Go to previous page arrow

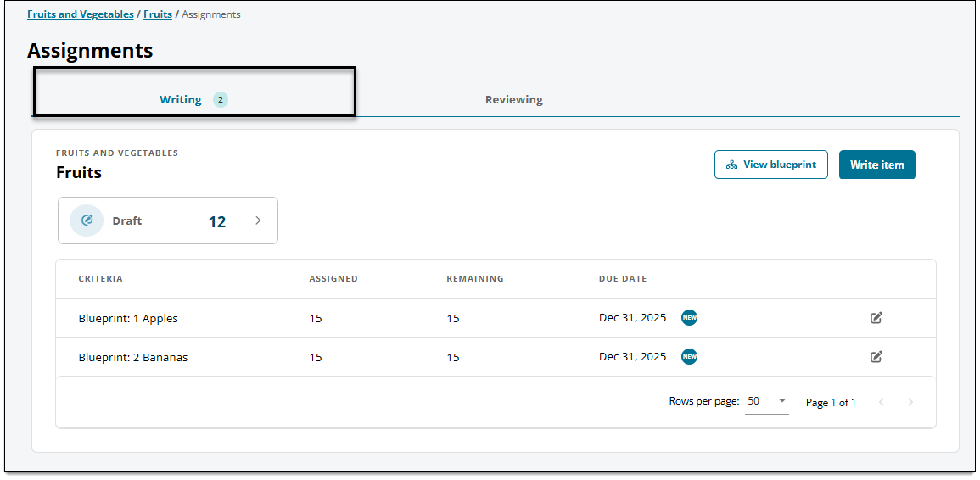[882, 403]
